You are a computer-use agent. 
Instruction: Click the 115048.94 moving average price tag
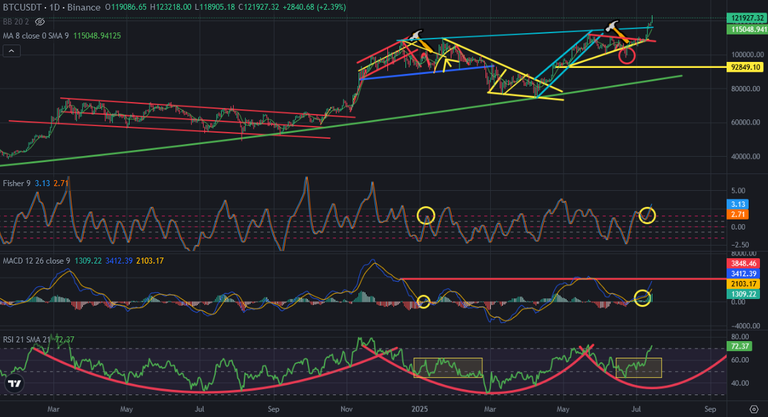pyautogui.click(x=747, y=29)
